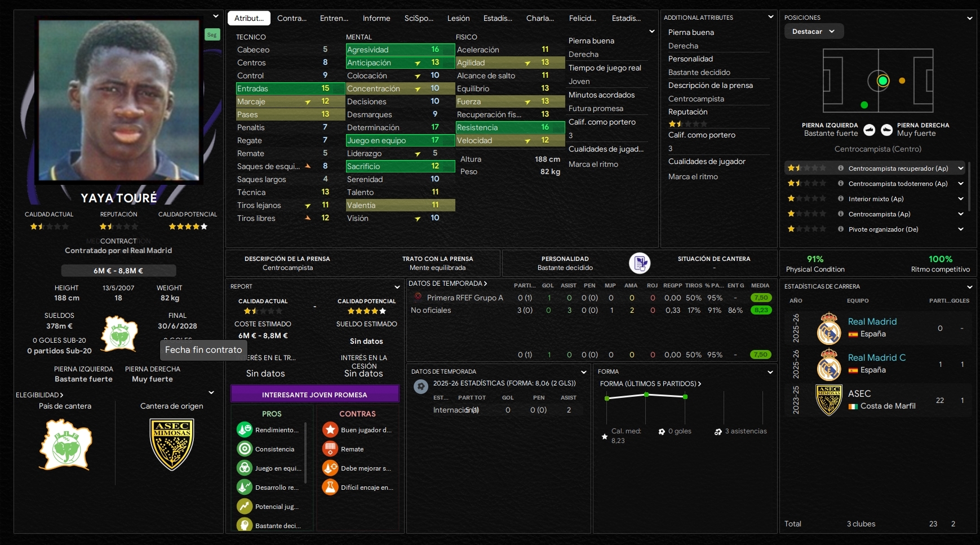Click the País de cantera federation badge

(x=65, y=445)
